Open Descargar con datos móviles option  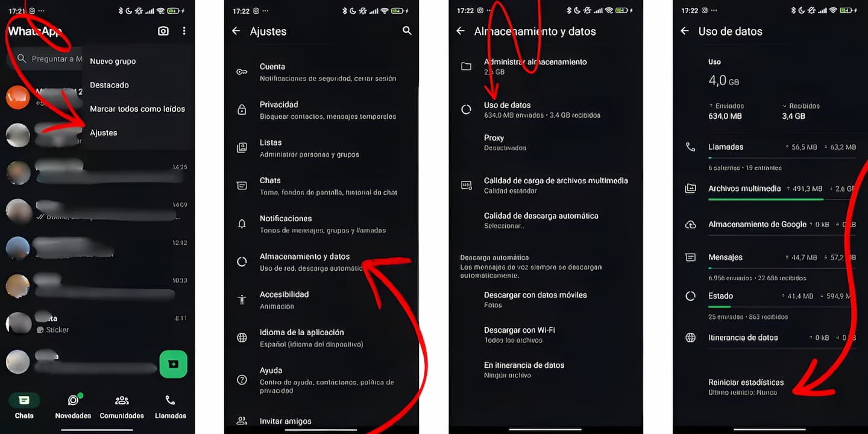[x=546, y=300]
